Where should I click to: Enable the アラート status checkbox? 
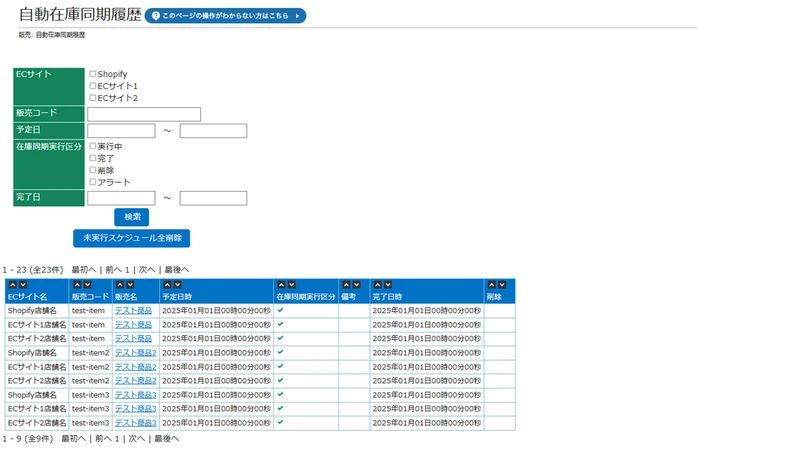[93, 182]
